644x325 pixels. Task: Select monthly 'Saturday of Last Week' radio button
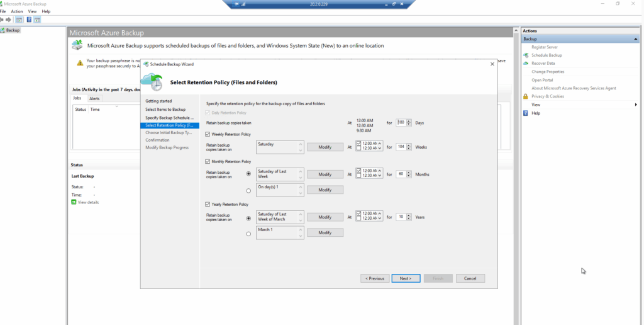coord(248,174)
